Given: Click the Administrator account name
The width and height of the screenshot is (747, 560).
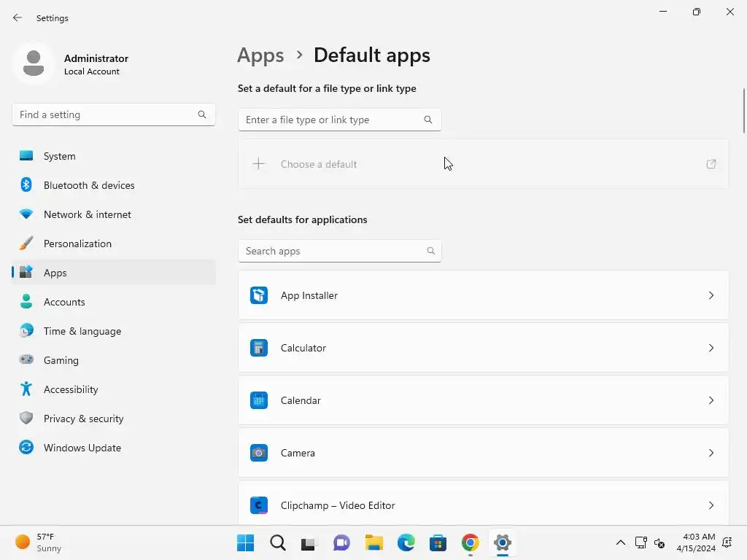Looking at the screenshot, I should pyautogui.click(x=96, y=58).
